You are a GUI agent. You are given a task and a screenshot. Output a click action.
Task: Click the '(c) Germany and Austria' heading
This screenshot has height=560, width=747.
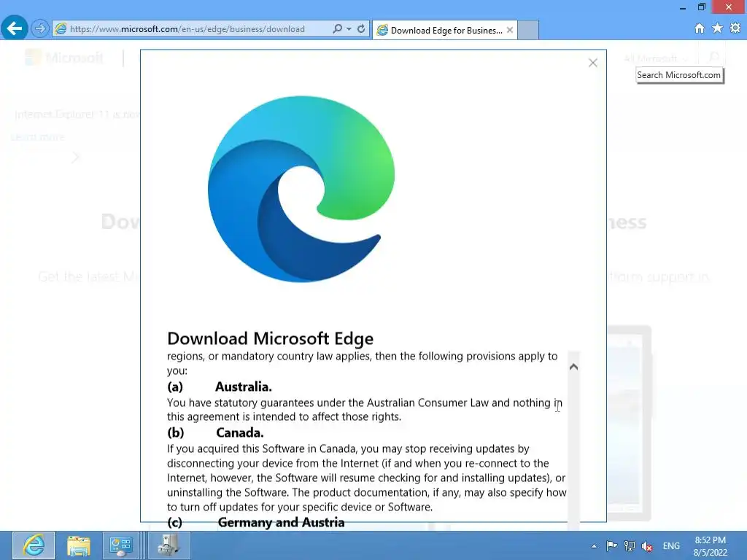[x=256, y=522]
